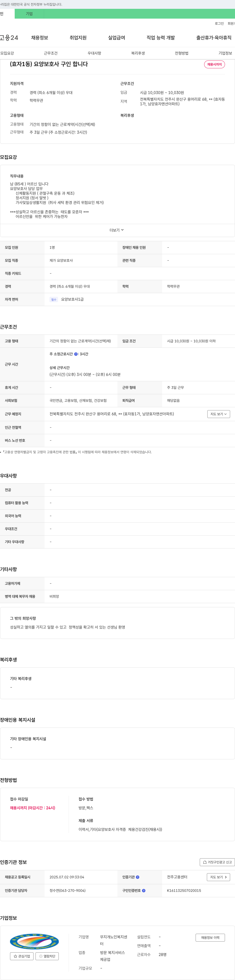Jump to 우대사항 section tab
The width and height of the screenshot is (235, 980).
point(94,53)
